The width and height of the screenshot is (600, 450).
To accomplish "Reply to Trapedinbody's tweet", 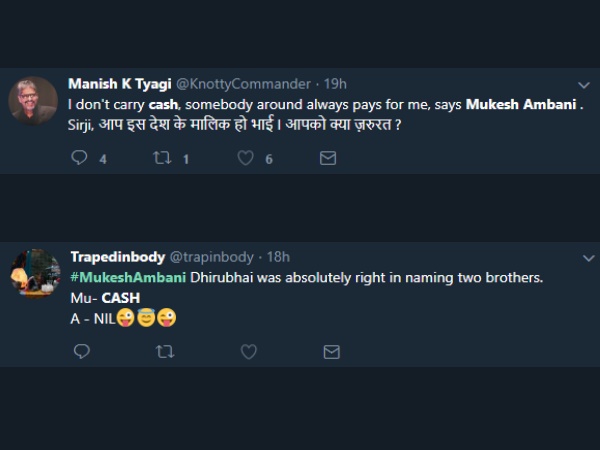I will pyautogui.click(x=82, y=351).
